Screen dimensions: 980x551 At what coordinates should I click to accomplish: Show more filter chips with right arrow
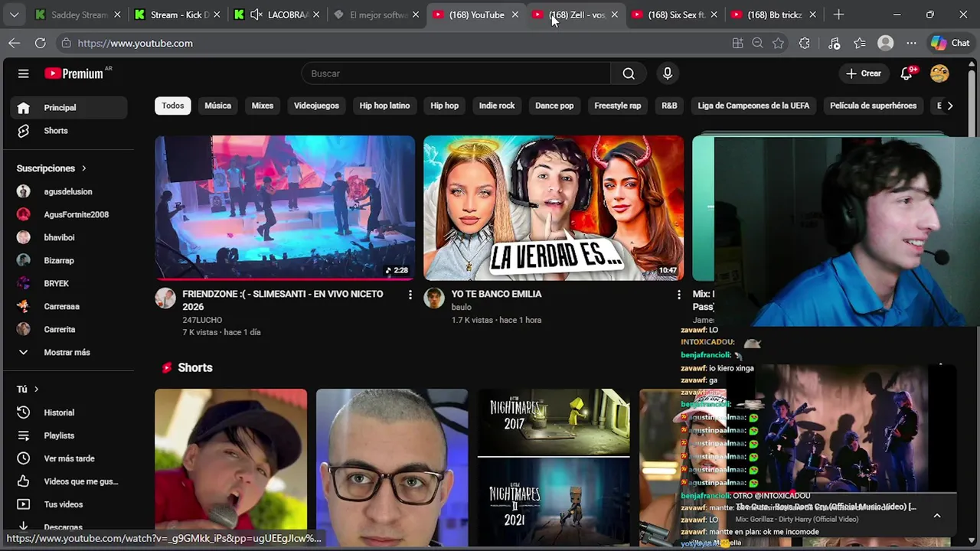click(950, 106)
